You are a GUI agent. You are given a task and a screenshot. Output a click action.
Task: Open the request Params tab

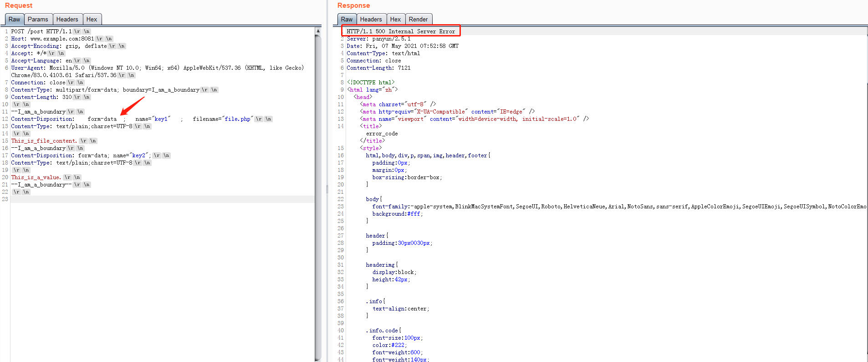[38, 19]
